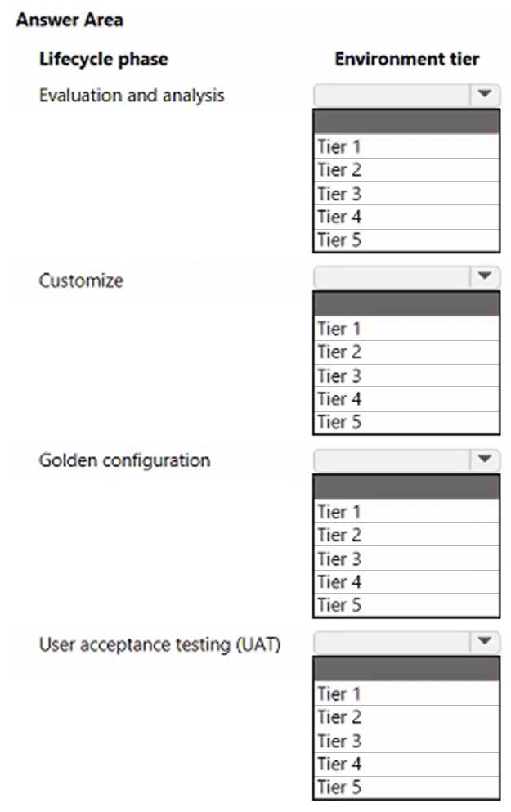The width and height of the screenshot is (511, 812).
Task: Expand the Golden configuration dropdown arrow
Action: [x=485, y=459]
